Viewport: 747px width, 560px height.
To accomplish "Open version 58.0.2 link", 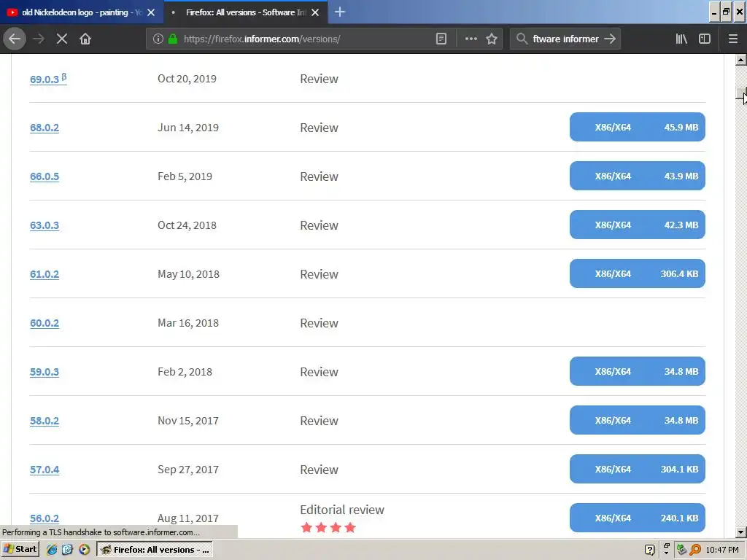I will pyautogui.click(x=44, y=421).
